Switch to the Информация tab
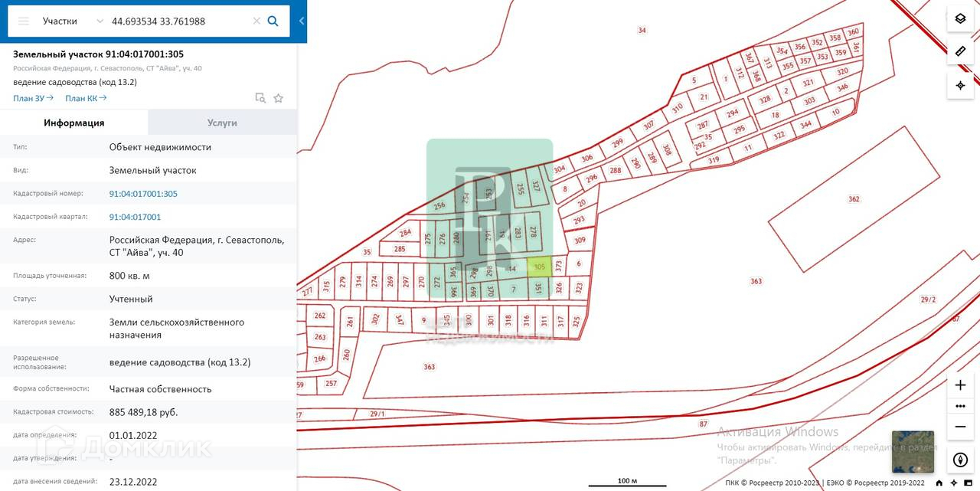The image size is (980, 491). (x=73, y=123)
